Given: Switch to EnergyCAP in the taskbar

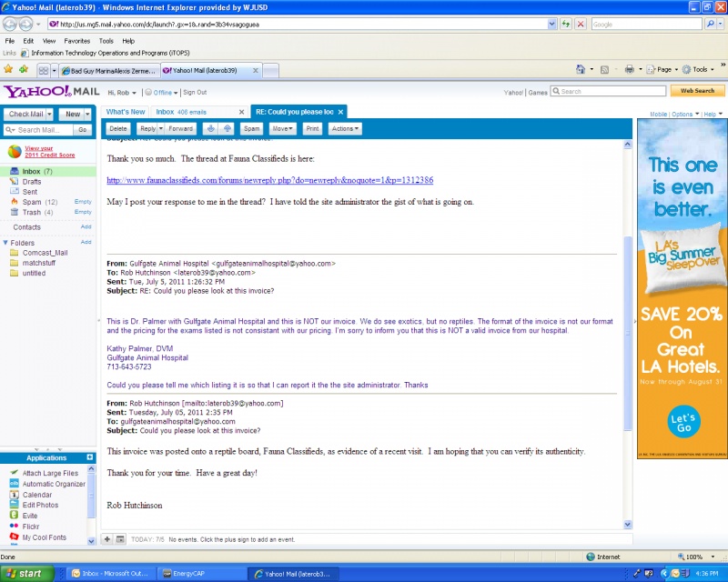Looking at the screenshot, I should pyautogui.click(x=200, y=574).
